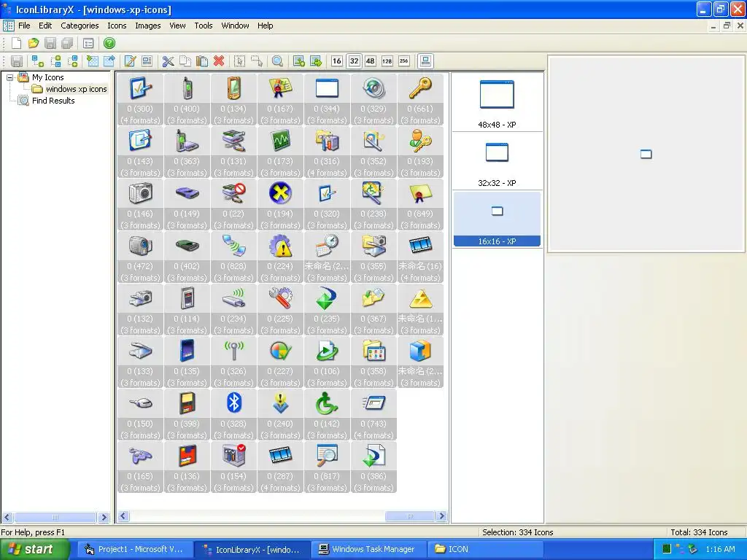Switch to Windows Task Manager in the taskbar
This screenshot has height=560, width=747.
(368, 549)
